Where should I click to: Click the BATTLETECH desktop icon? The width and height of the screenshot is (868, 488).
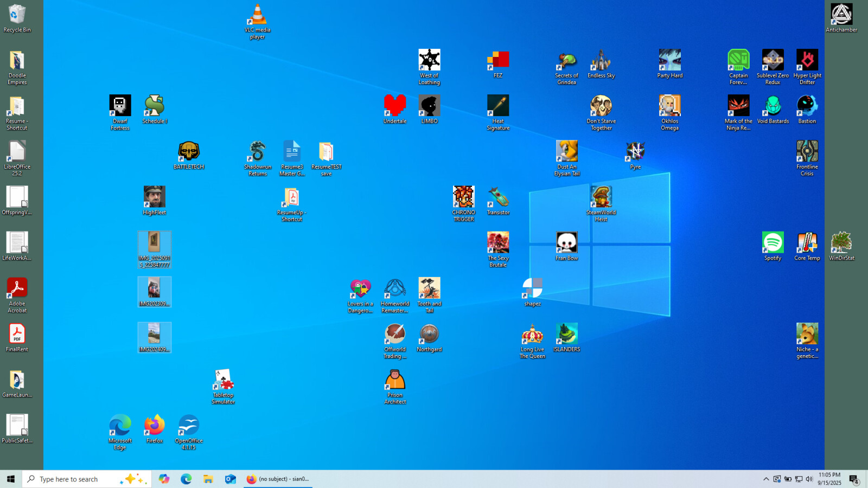point(189,152)
